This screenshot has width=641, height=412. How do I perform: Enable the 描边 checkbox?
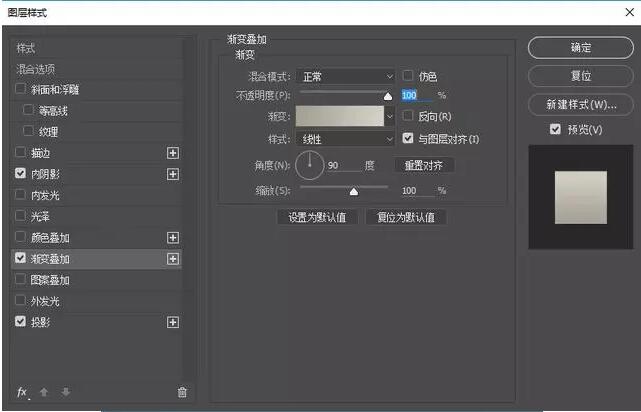[20, 152]
